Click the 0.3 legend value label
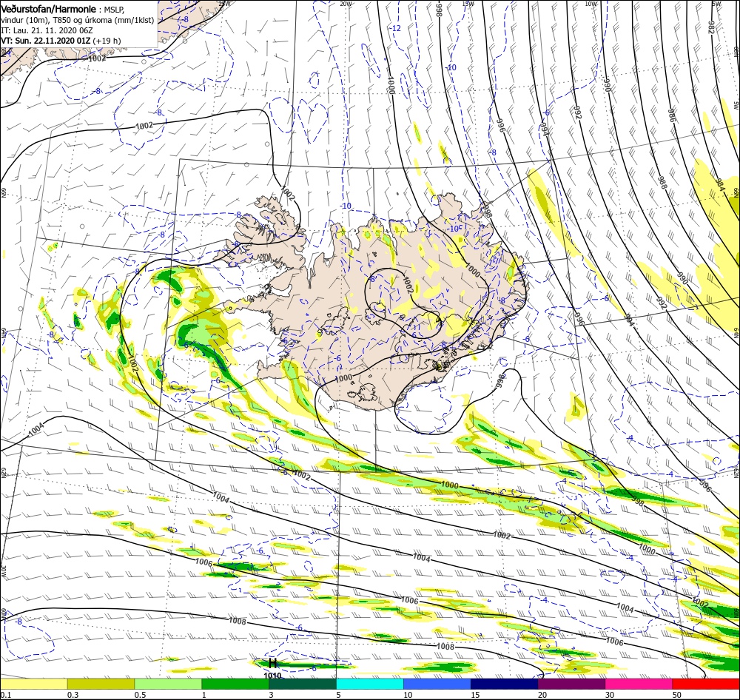Screen dimensions: 740x700 [x=73, y=695]
